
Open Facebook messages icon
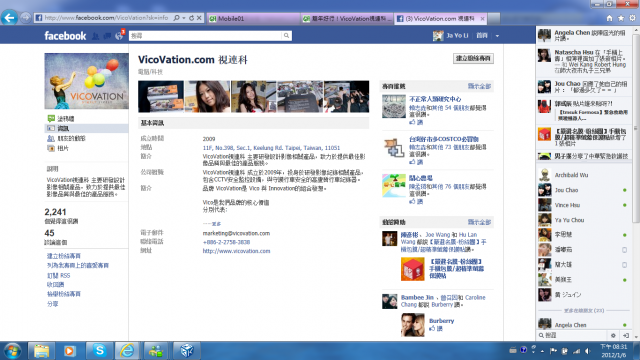[x=107, y=36]
